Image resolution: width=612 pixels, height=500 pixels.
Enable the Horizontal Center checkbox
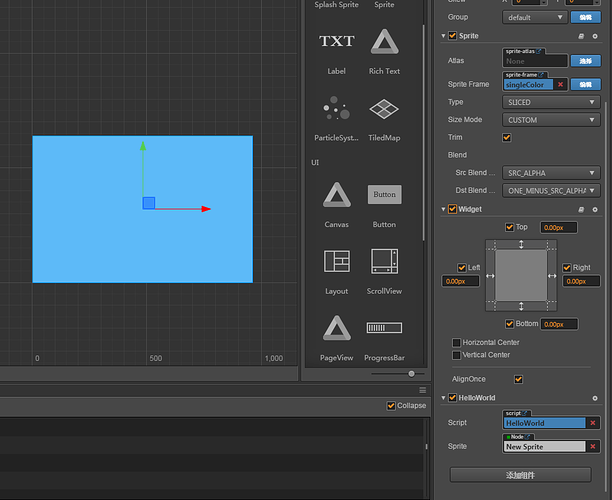point(457,343)
